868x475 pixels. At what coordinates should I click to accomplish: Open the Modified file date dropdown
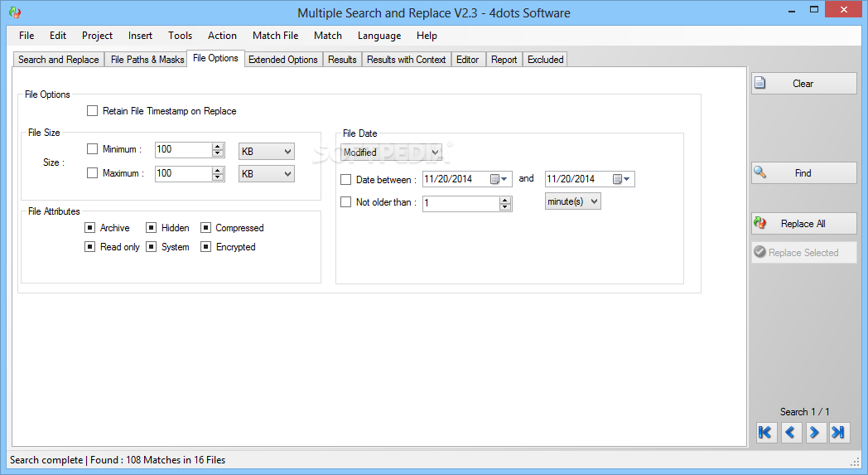click(x=392, y=152)
